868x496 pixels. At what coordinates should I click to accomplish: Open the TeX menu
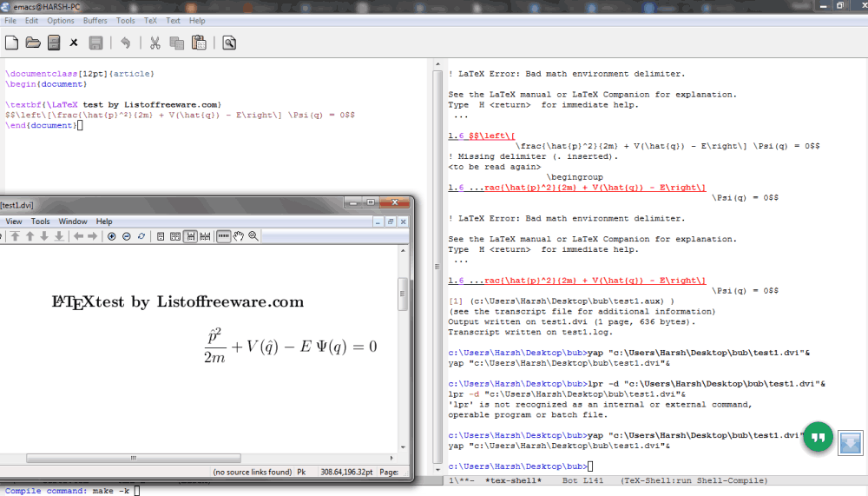pyautogui.click(x=150, y=21)
